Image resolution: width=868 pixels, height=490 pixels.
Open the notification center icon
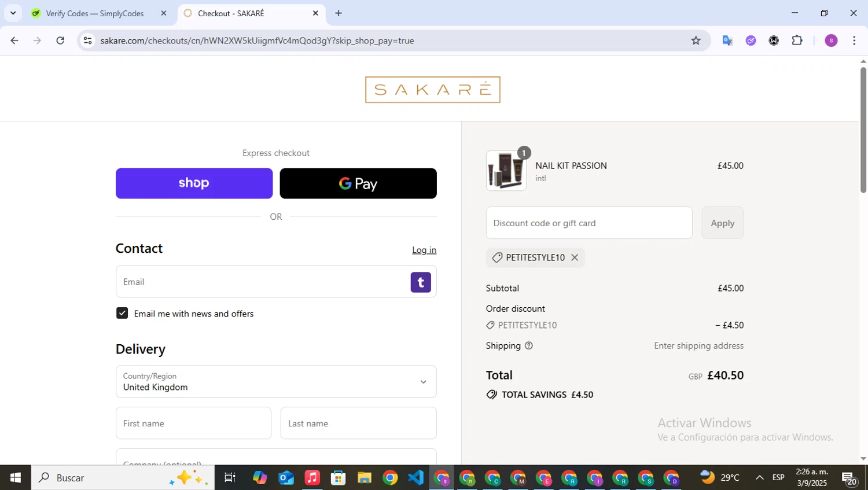[x=850, y=478]
